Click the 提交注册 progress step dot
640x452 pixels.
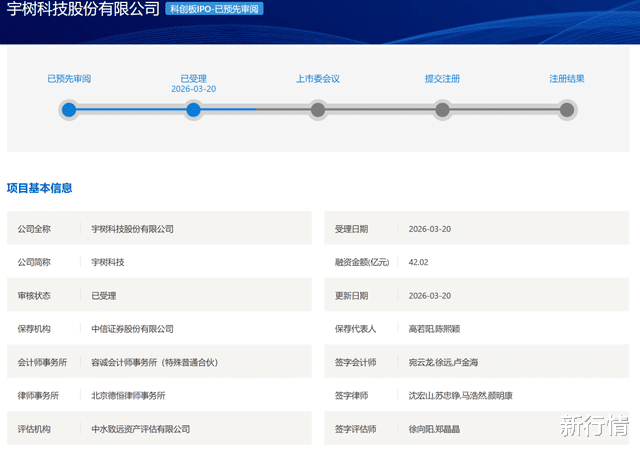coord(442,110)
